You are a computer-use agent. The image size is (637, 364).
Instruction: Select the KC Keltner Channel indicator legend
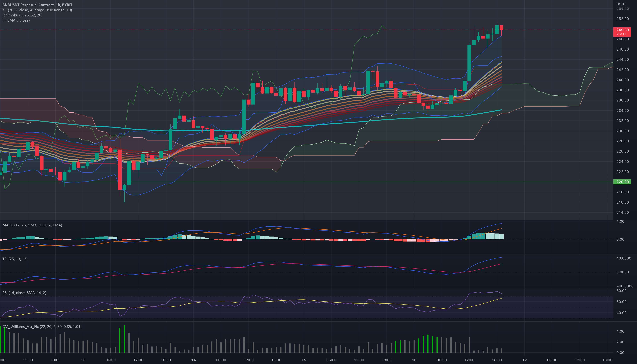tap(37, 10)
